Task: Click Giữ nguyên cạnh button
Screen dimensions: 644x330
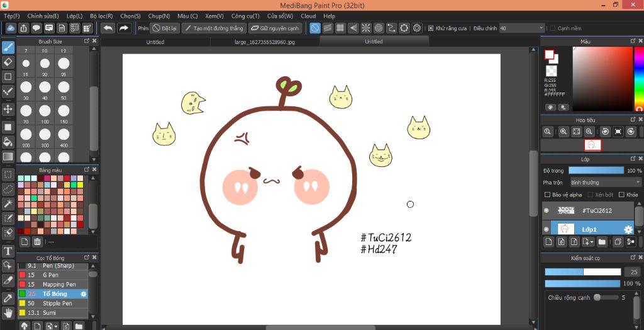Action: click(x=275, y=28)
